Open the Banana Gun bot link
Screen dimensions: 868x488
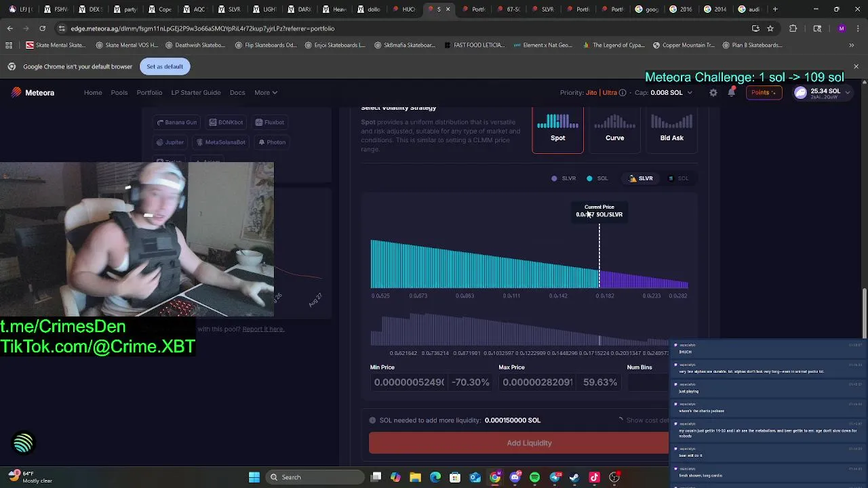tap(177, 123)
